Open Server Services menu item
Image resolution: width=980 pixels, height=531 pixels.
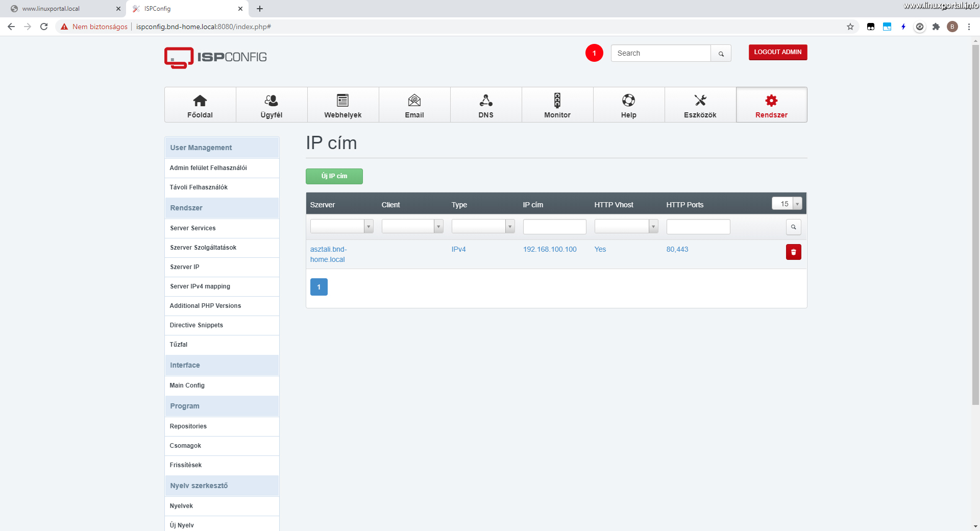222,228
